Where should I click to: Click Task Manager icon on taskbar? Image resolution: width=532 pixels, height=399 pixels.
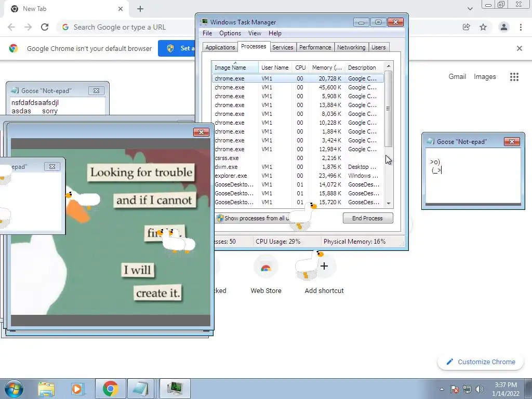(175, 389)
